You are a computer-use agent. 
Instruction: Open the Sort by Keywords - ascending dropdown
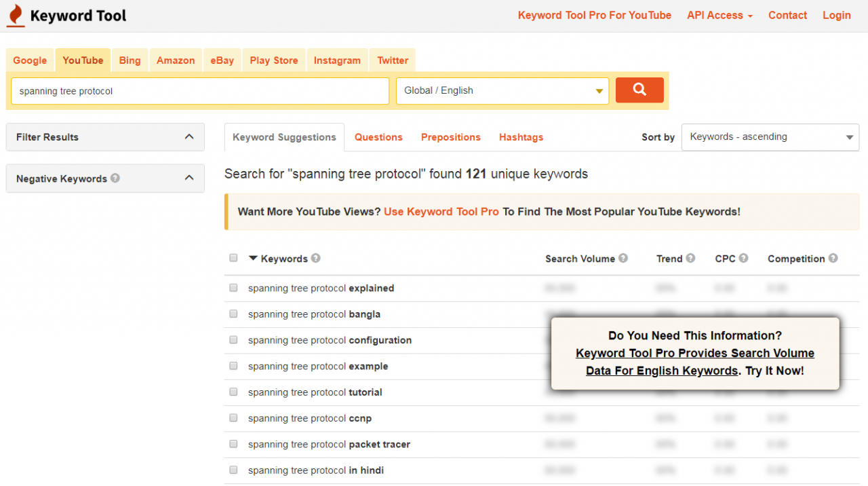tap(770, 137)
